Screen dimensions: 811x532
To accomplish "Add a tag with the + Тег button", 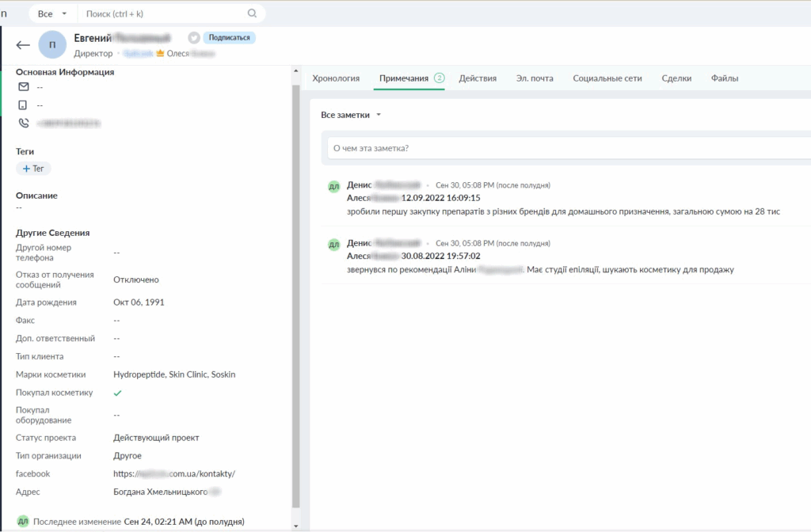I will tap(33, 169).
